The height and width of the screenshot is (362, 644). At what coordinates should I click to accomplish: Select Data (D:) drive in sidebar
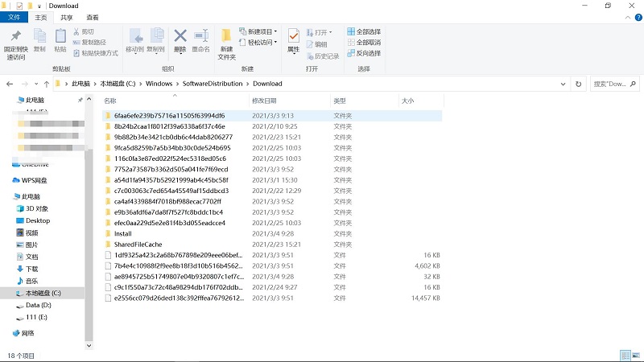coord(38,306)
